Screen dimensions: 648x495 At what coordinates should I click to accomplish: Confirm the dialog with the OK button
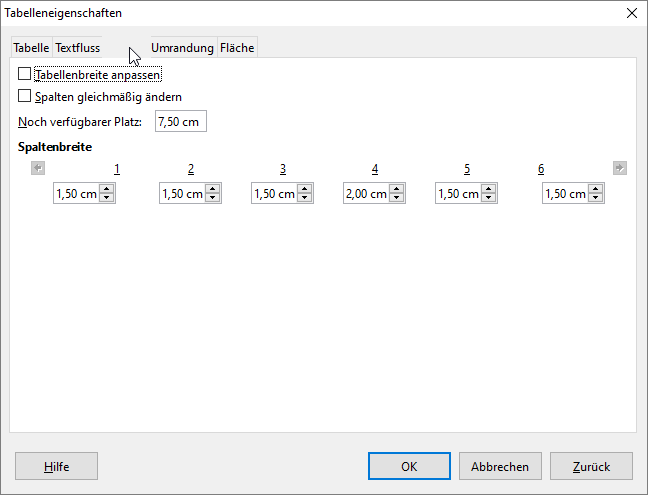coord(409,466)
